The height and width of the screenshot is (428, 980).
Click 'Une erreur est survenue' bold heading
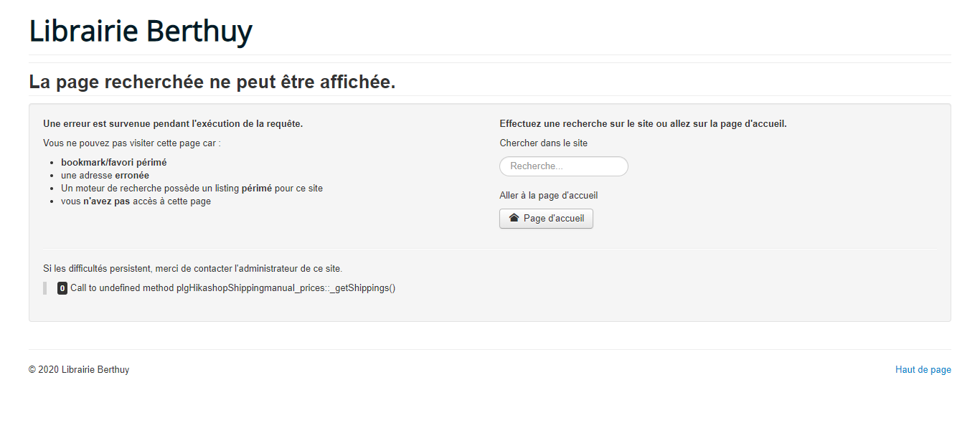pyautogui.click(x=173, y=124)
